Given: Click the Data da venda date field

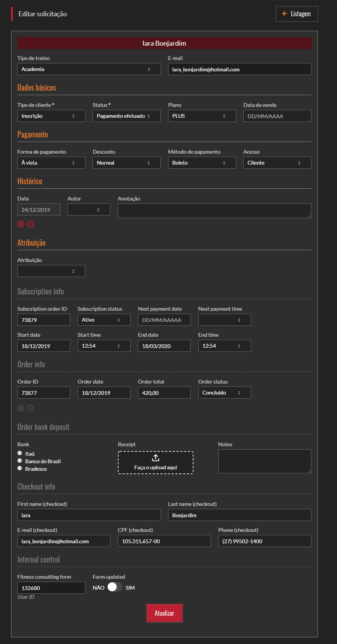Looking at the screenshot, I should pyautogui.click(x=277, y=116).
